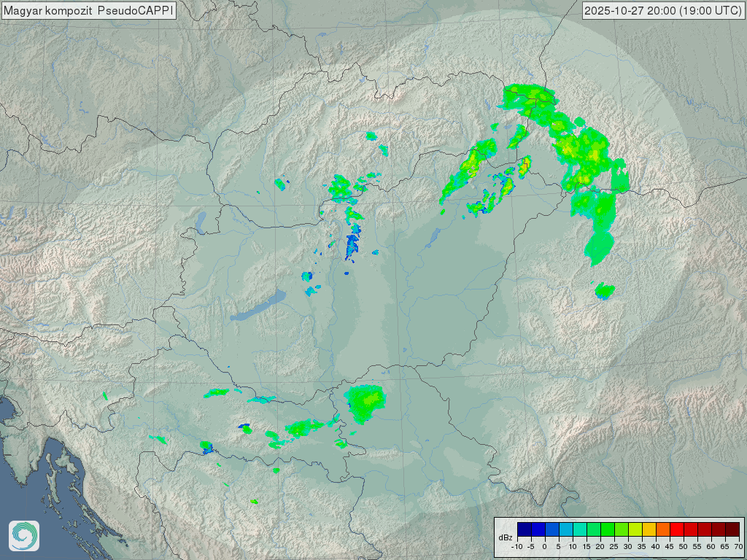Select the pure green 20 to 25 legend swatch

pos(607,529)
